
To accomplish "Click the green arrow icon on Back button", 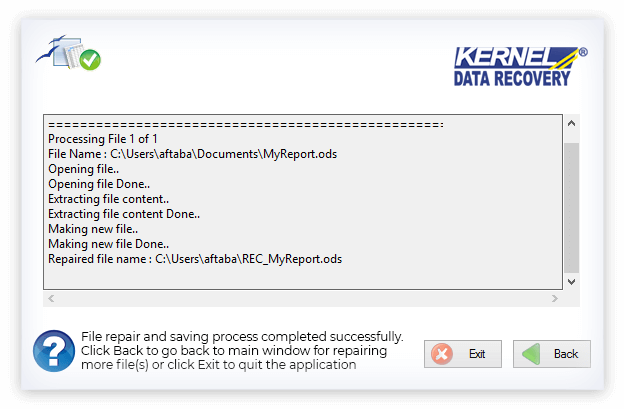I will pos(533,354).
